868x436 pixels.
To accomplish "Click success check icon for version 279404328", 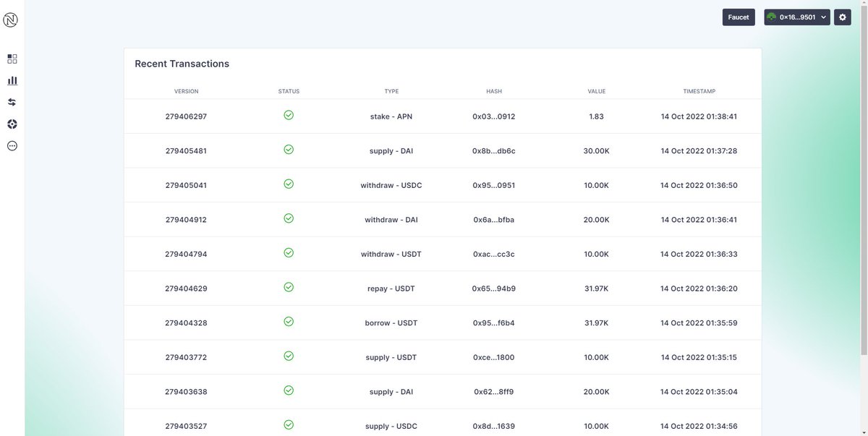I will tap(289, 321).
